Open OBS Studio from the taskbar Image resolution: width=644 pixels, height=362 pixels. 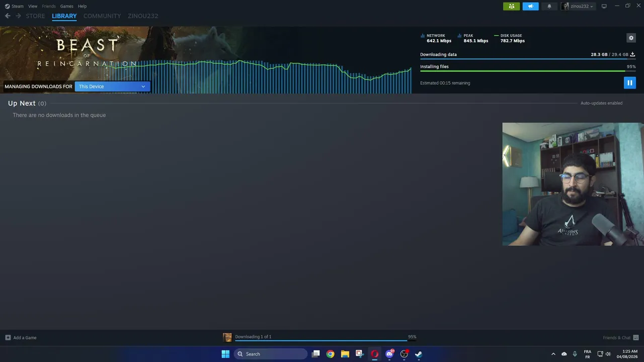click(404, 354)
